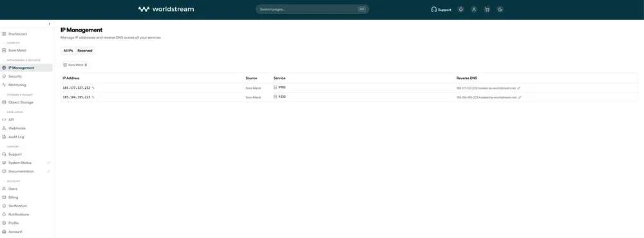Viewport: 644px width, 238px height.
Task: Switch to the All IPs tab
Action: coord(68,51)
